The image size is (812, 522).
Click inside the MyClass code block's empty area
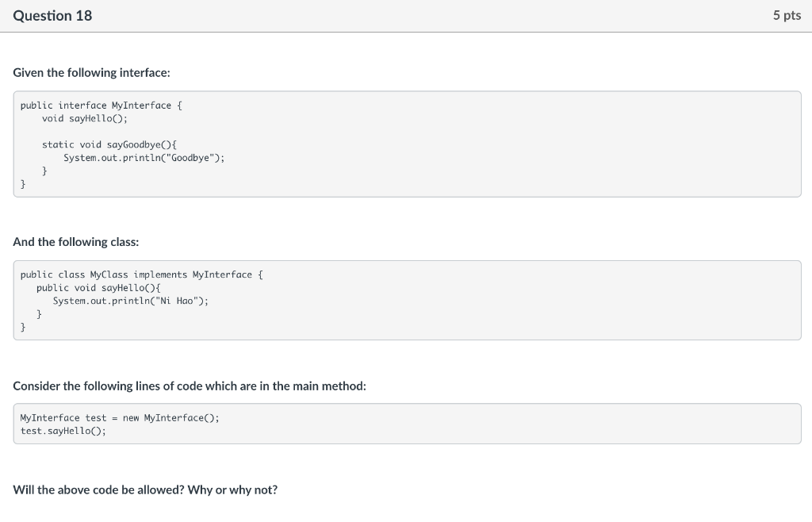coord(518,301)
